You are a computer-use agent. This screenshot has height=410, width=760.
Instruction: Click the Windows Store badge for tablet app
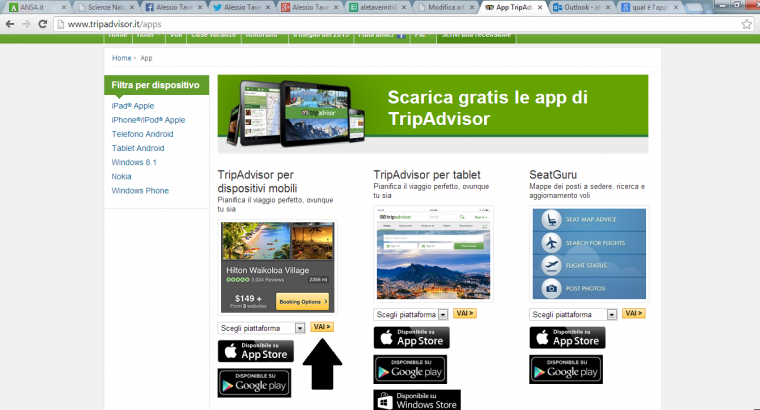coord(417,400)
